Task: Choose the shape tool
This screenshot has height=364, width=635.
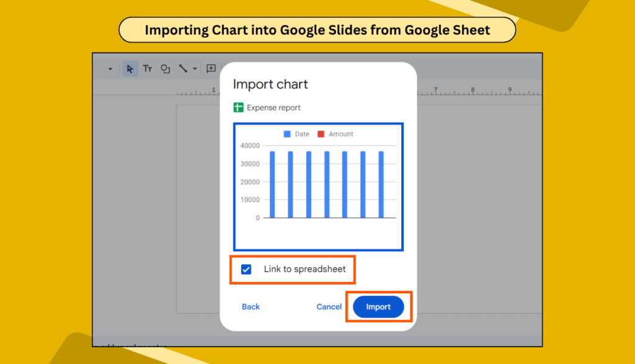Action: point(165,69)
